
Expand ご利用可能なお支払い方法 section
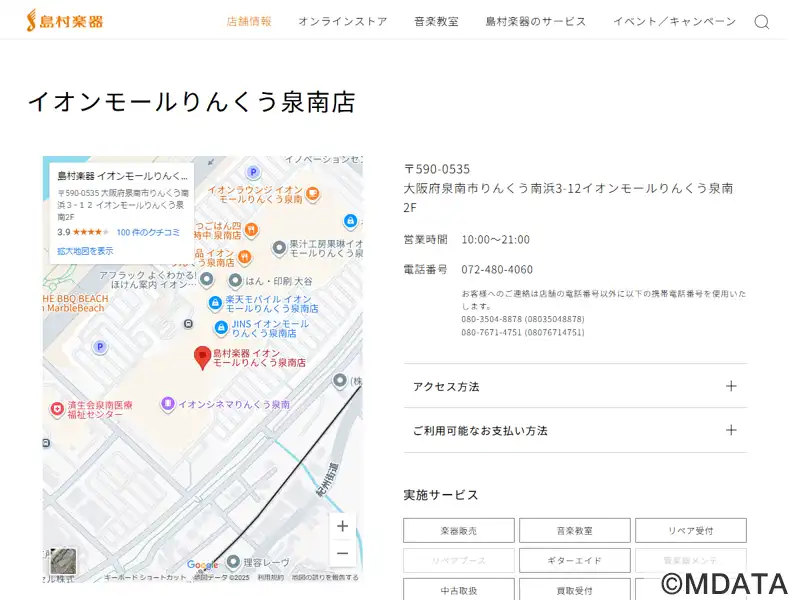(x=575, y=431)
